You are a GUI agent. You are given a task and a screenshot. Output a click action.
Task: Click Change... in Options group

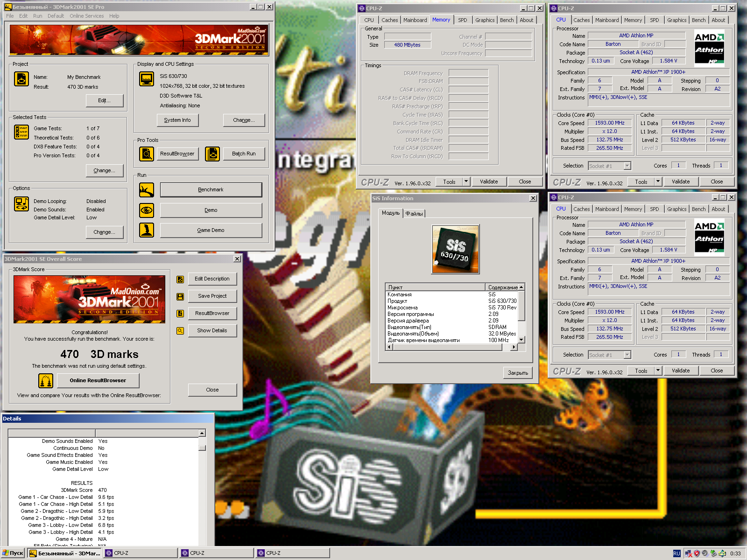tap(105, 232)
